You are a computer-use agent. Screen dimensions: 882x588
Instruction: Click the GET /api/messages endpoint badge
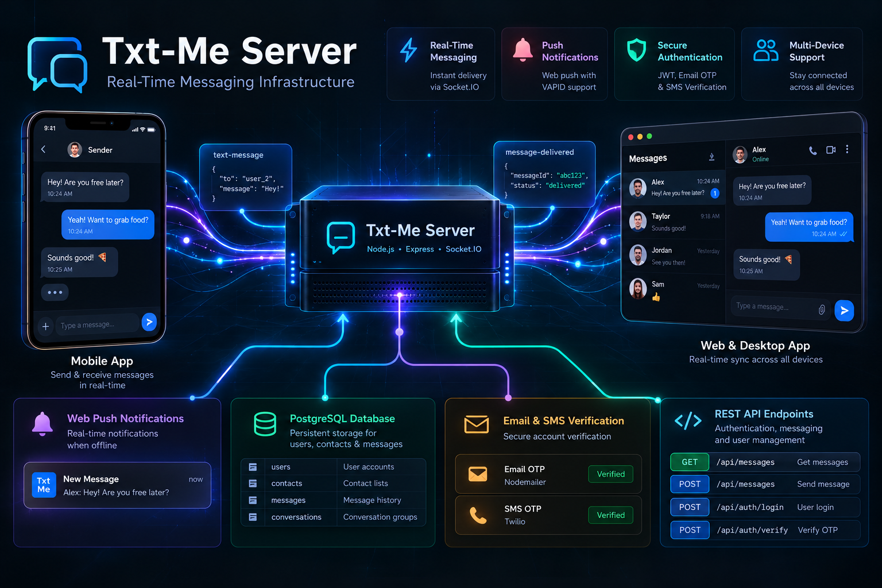[x=690, y=462]
